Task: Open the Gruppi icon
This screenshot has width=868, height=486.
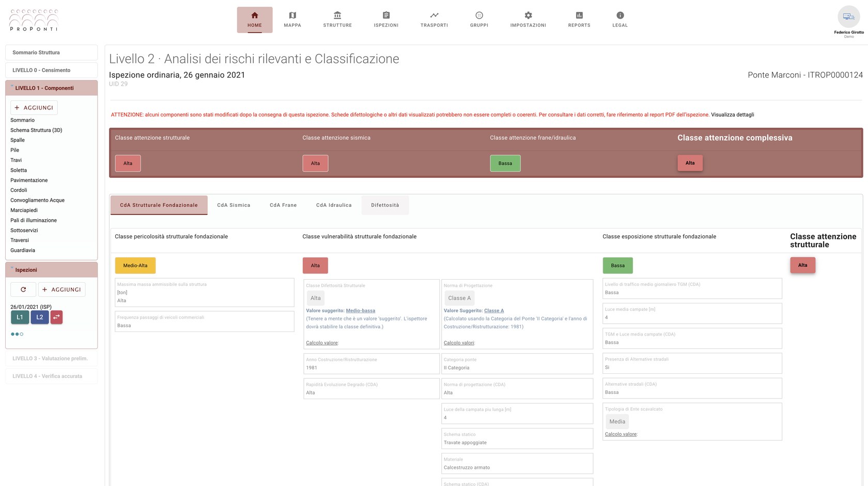Action: 479,16
